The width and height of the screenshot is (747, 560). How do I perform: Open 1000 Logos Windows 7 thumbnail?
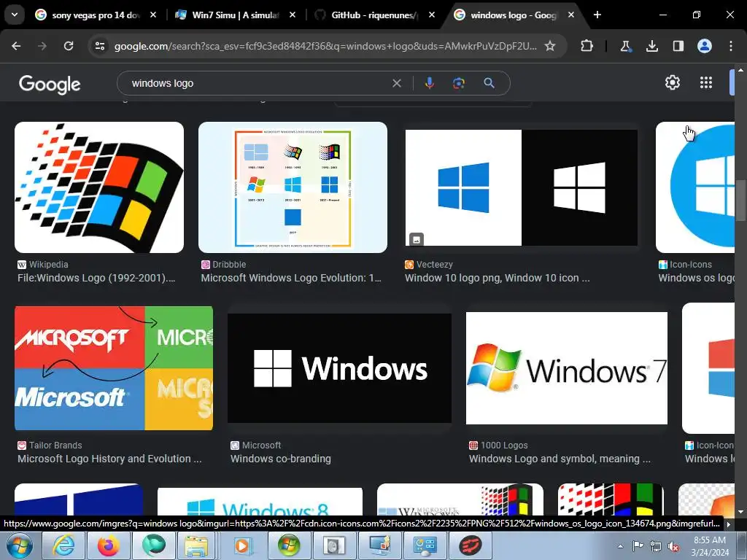(566, 368)
